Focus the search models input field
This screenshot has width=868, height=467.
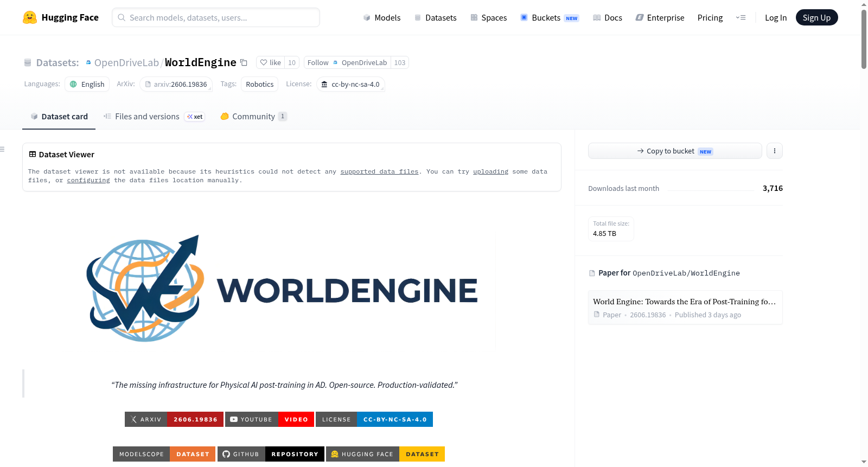point(216,17)
